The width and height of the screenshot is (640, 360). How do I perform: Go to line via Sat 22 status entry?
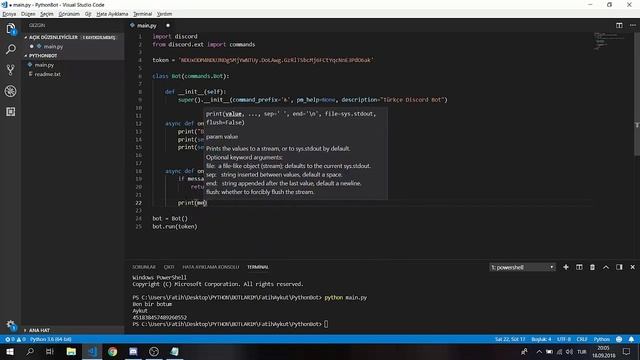pos(510,339)
